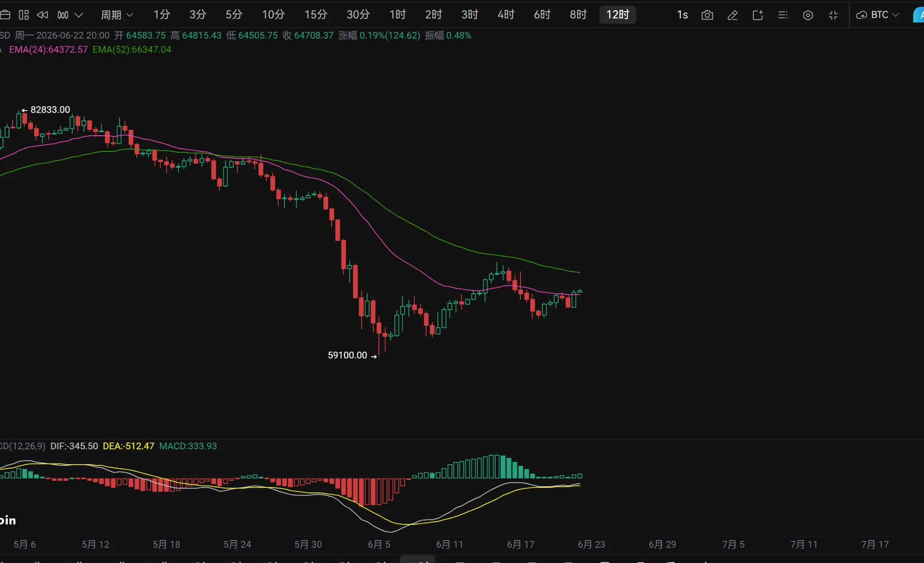Click the 6月 29 date label
The image size is (924, 563).
click(x=662, y=545)
